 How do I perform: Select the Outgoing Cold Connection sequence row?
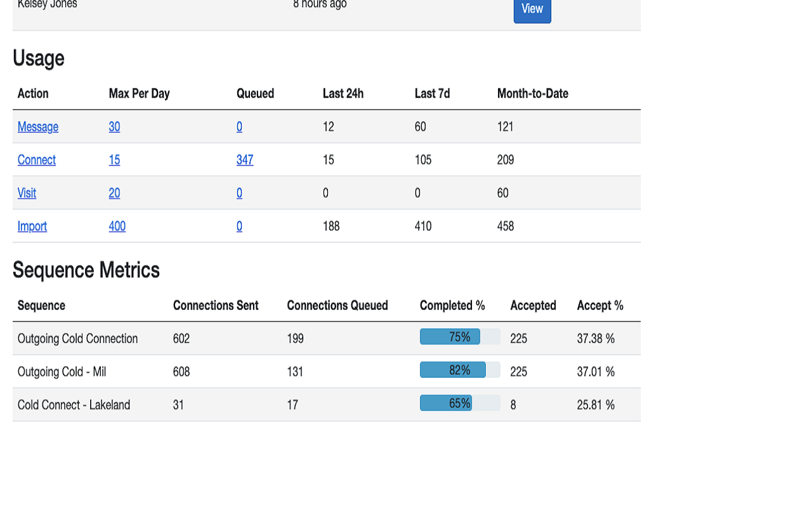pyautogui.click(x=77, y=338)
